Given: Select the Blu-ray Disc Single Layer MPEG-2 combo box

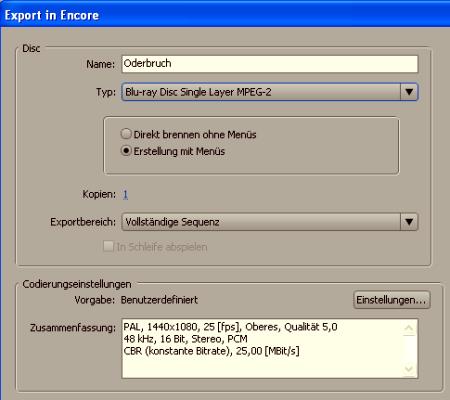Looking at the screenshot, I should [270, 92].
